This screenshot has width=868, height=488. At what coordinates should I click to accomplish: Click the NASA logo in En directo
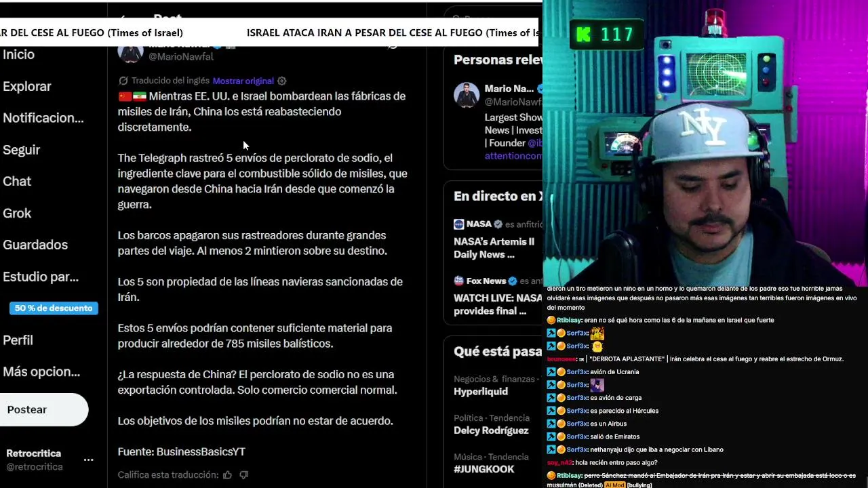coord(459,224)
